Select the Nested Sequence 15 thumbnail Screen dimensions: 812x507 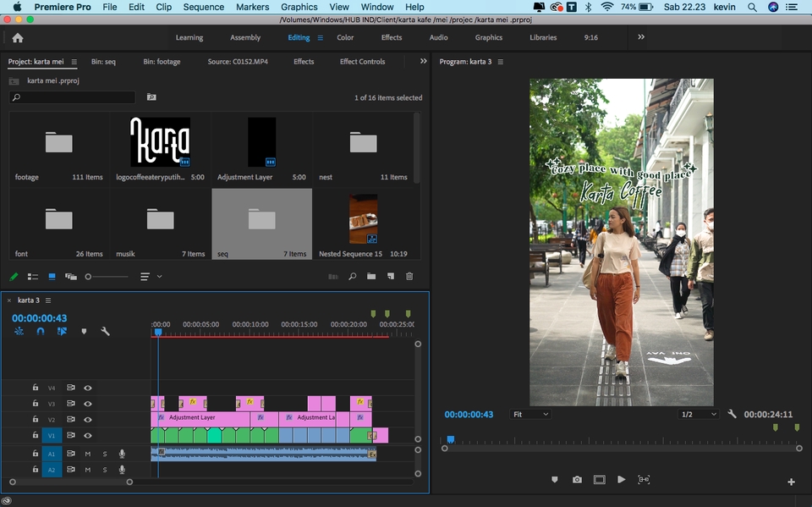[363, 218]
